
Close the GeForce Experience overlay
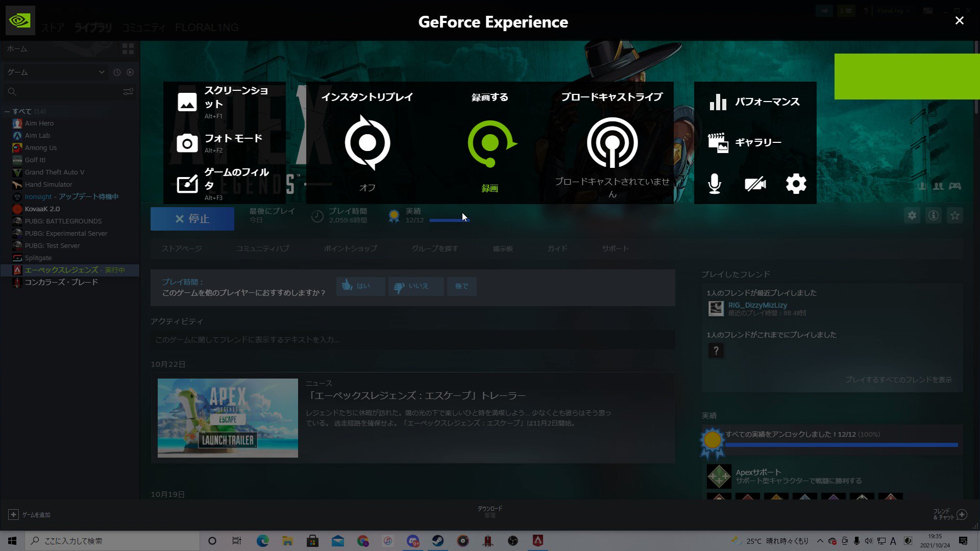tap(960, 20)
